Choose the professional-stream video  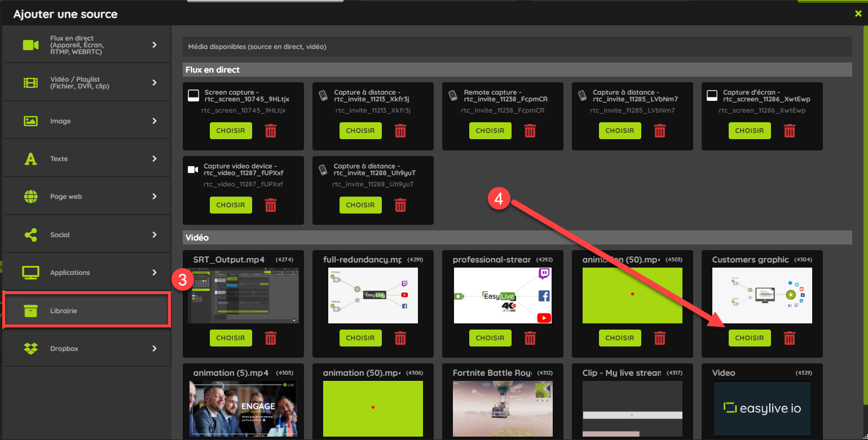point(490,338)
